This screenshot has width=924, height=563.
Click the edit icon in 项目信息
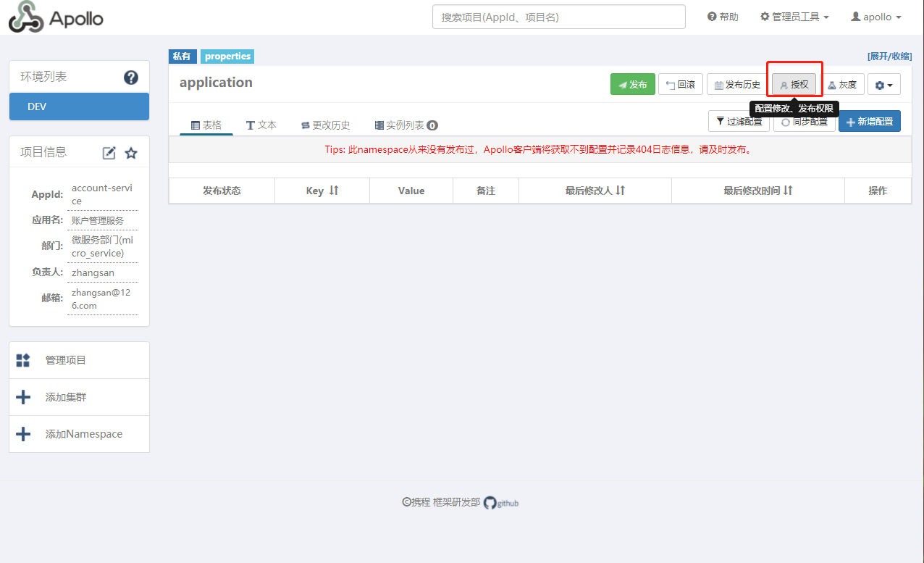click(109, 153)
